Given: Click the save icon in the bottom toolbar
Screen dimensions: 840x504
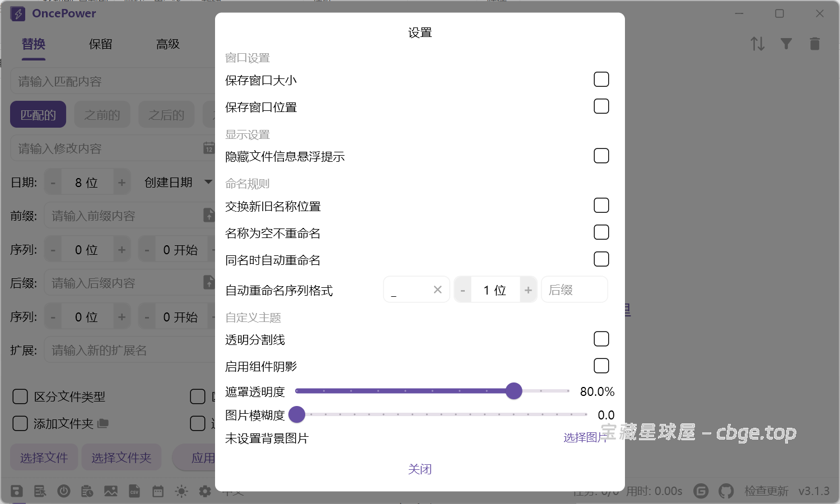Looking at the screenshot, I should tap(17, 491).
